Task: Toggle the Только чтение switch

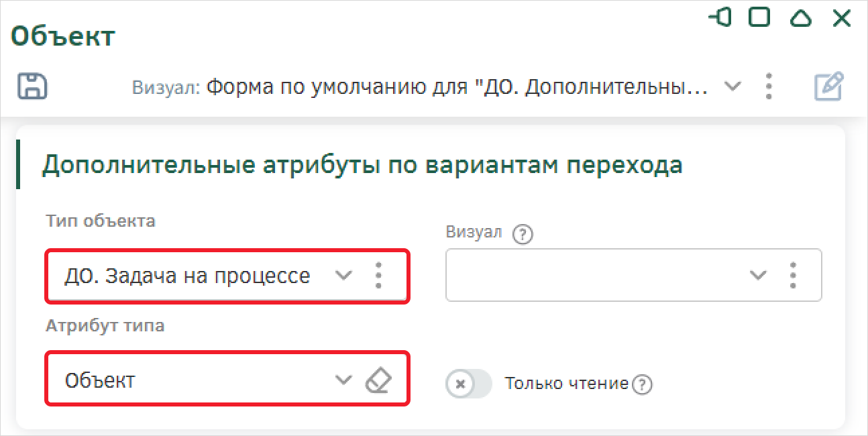Action: [x=468, y=384]
